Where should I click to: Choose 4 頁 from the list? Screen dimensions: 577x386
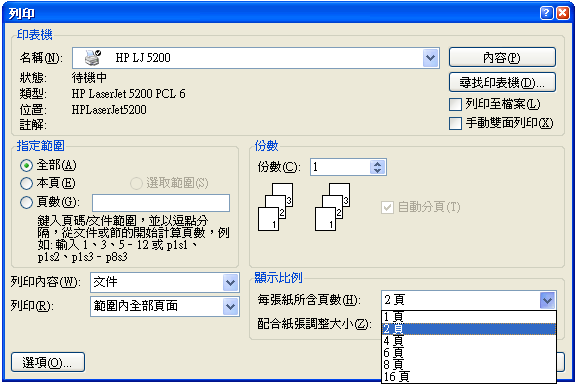[469, 341]
